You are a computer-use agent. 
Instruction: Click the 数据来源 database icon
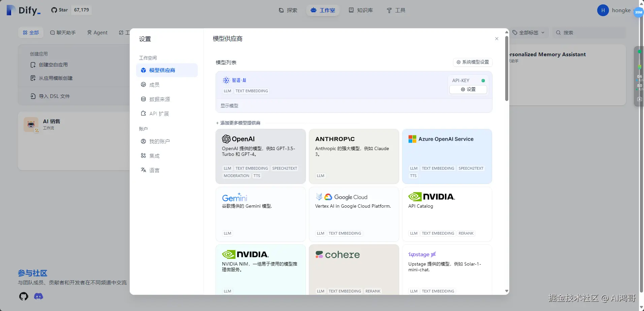(x=143, y=99)
